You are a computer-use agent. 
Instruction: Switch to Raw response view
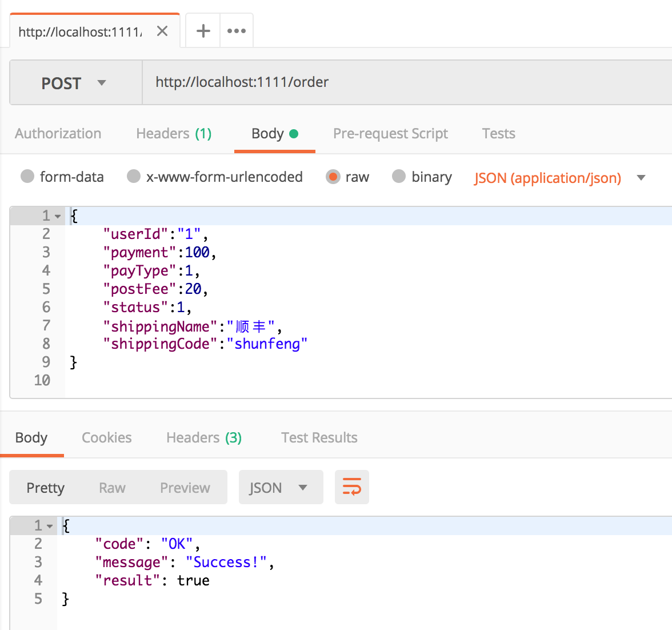tap(111, 487)
